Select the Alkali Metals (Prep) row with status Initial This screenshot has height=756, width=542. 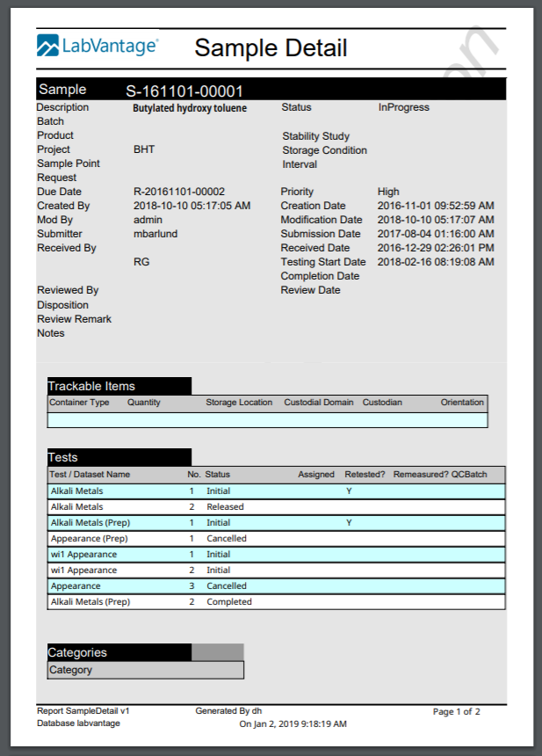277,523
